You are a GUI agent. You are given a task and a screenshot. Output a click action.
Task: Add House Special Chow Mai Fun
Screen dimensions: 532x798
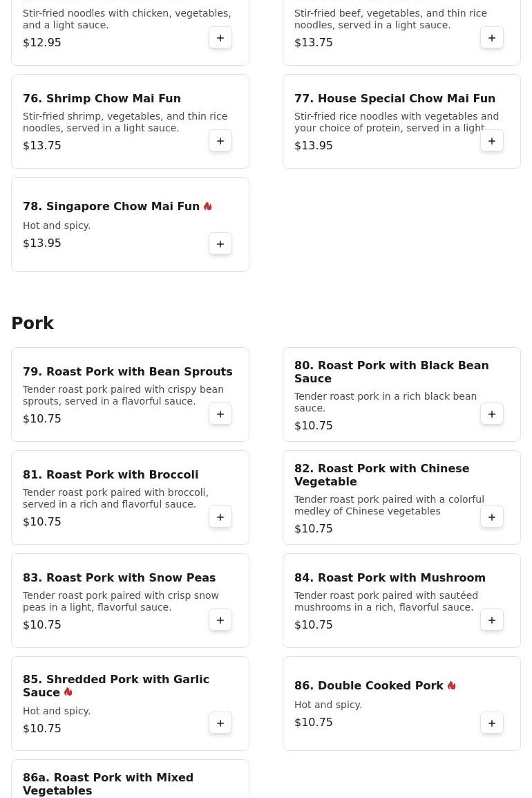click(x=492, y=141)
